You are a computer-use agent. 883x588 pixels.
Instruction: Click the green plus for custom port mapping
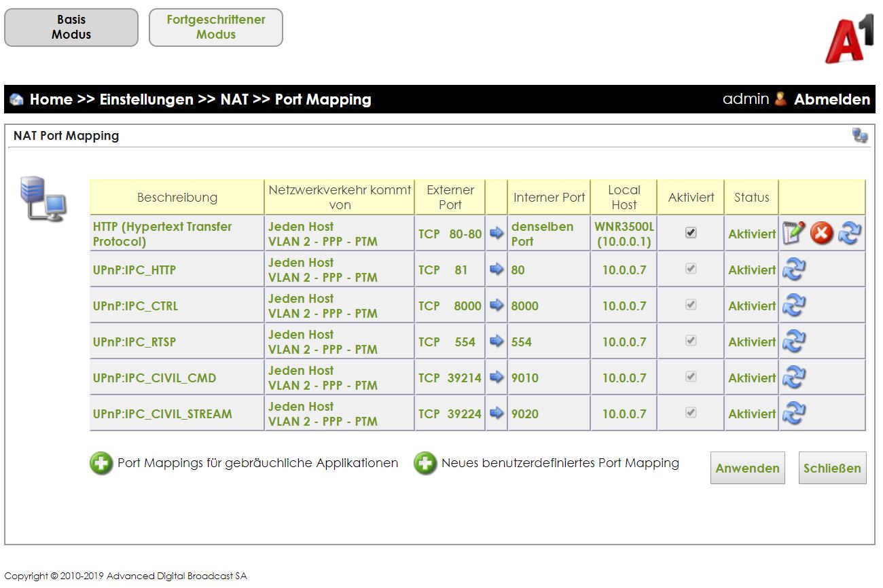tap(425, 464)
